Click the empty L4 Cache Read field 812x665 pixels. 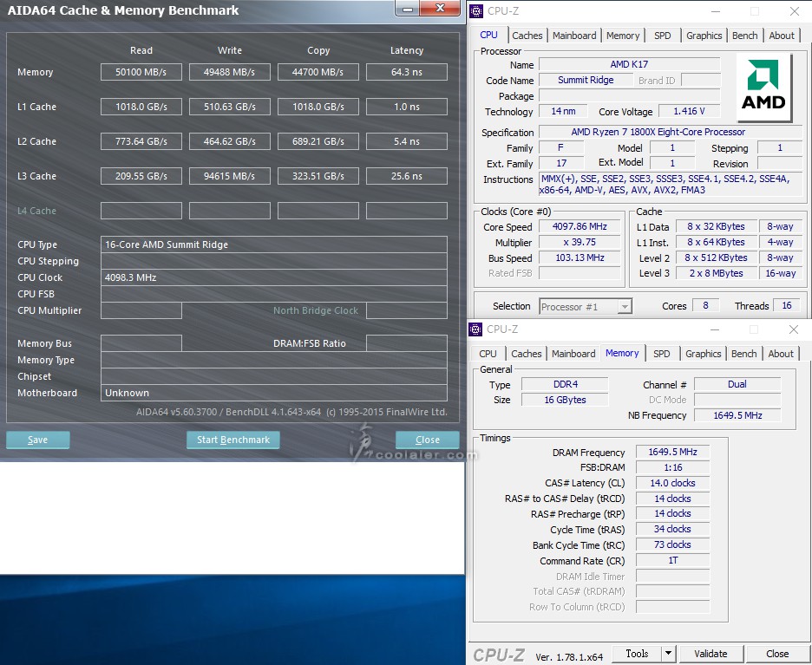pyautogui.click(x=141, y=211)
